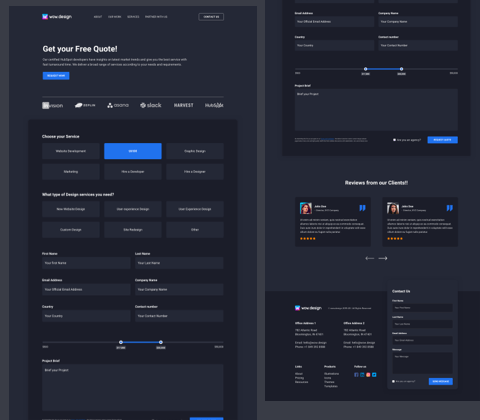Open the Services item in top navigation
Image resolution: width=480 pixels, height=420 pixels.
(x=133, y=17)
